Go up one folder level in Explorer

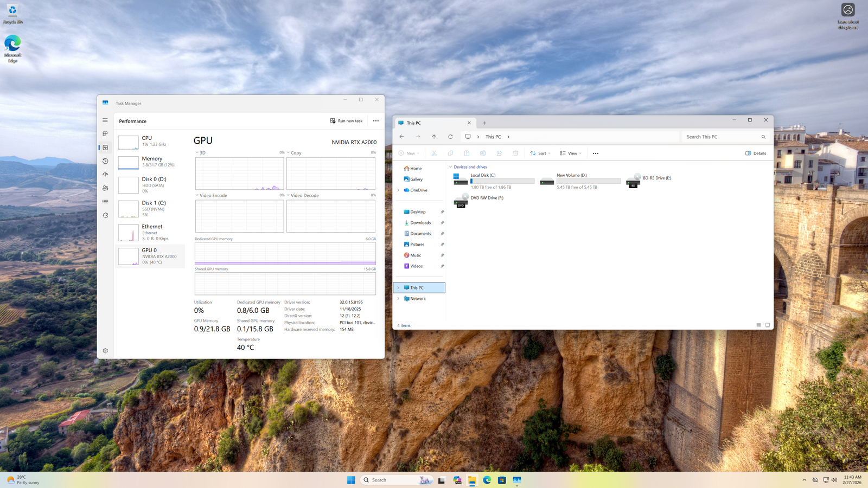click(x=434, y=137)
